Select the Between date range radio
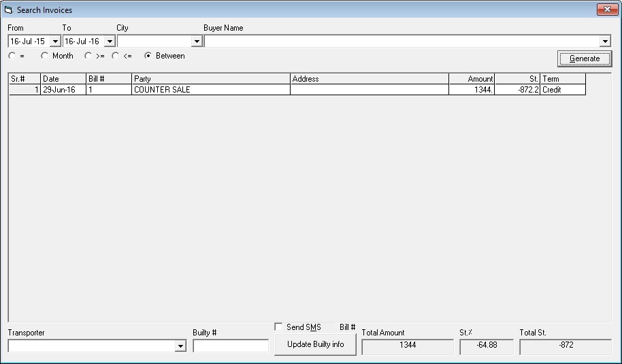622x364 pixels. [x=148, y=56]
